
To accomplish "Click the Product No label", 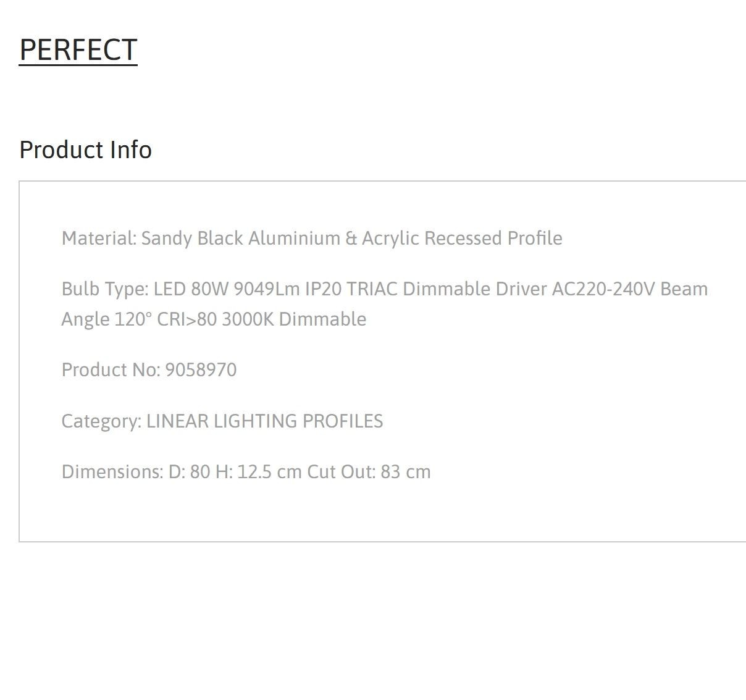I will (111, 370).
